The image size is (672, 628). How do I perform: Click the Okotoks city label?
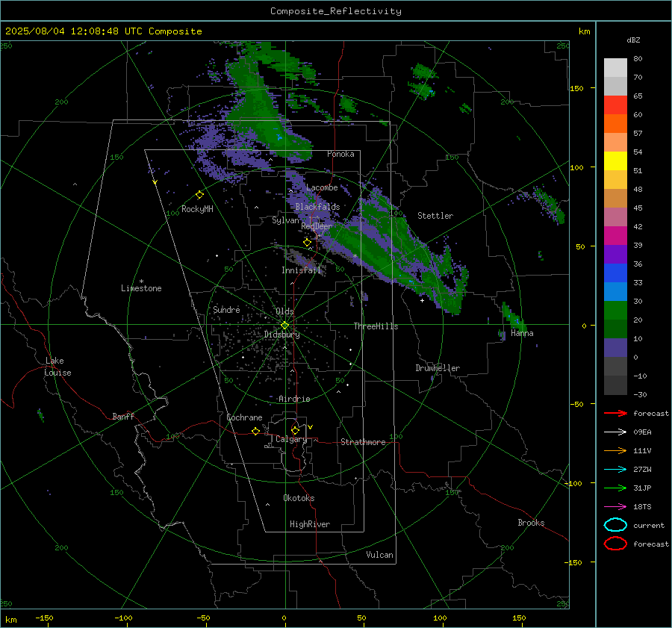[299, 498]
